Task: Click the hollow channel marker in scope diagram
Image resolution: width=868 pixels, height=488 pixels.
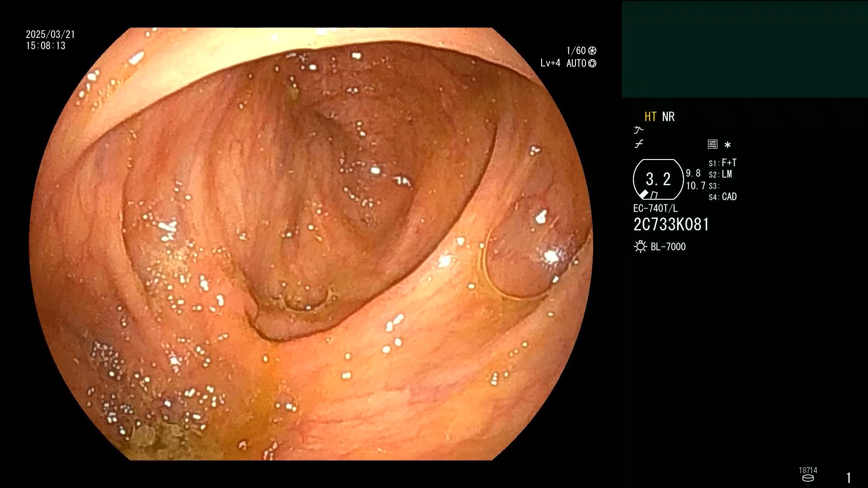Action: [x=654, y=195]
